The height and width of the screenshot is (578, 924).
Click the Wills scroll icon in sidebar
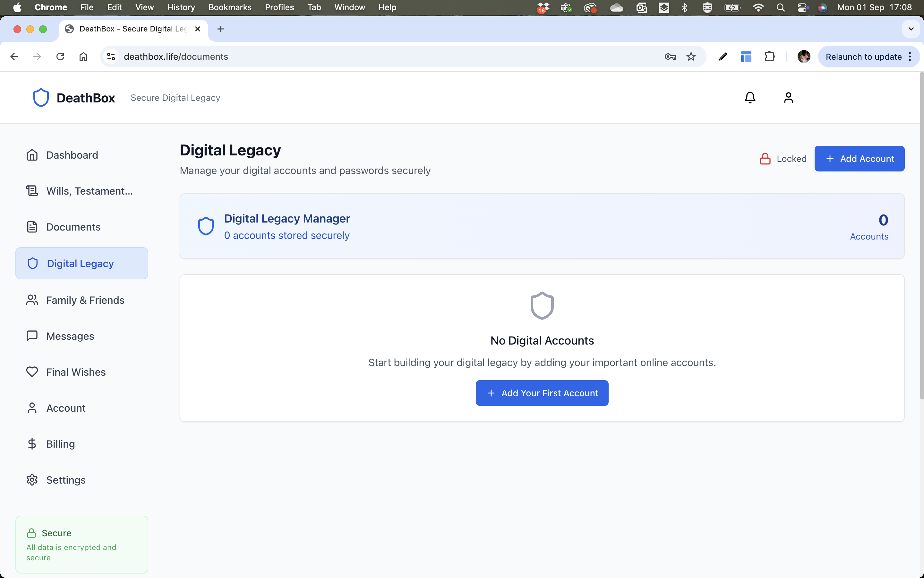coord(32,191)
